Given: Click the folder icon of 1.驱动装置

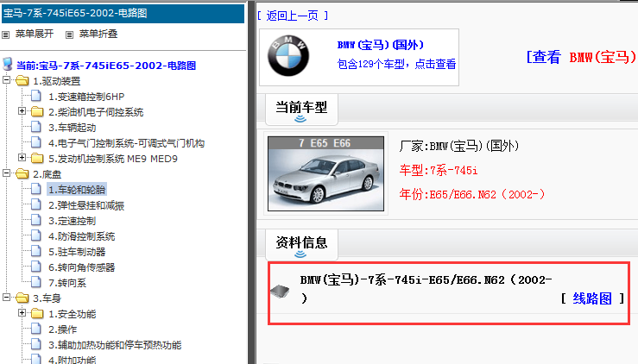Looking at the screenshot, I should 22,80.
